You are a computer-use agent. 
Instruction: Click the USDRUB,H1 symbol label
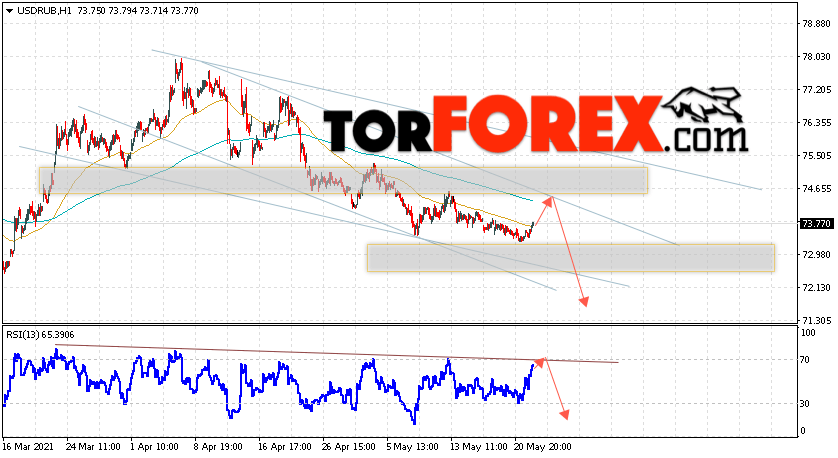click(x=45, y=11)
